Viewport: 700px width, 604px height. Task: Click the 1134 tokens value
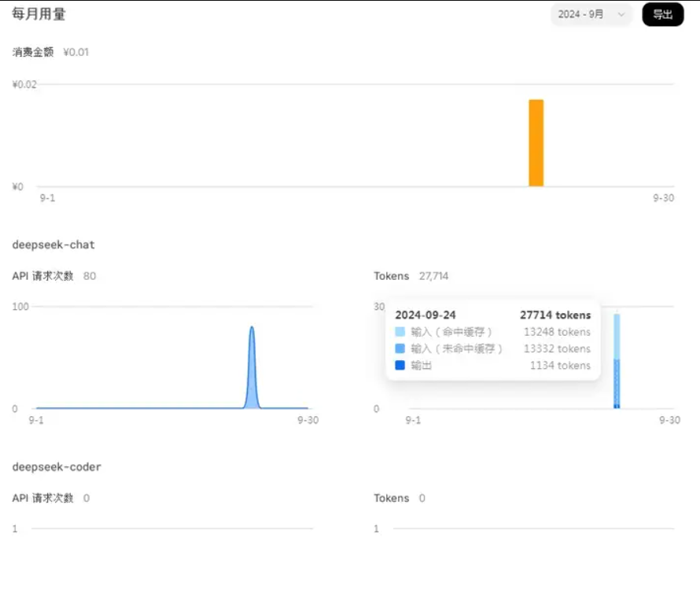[560, 366]
